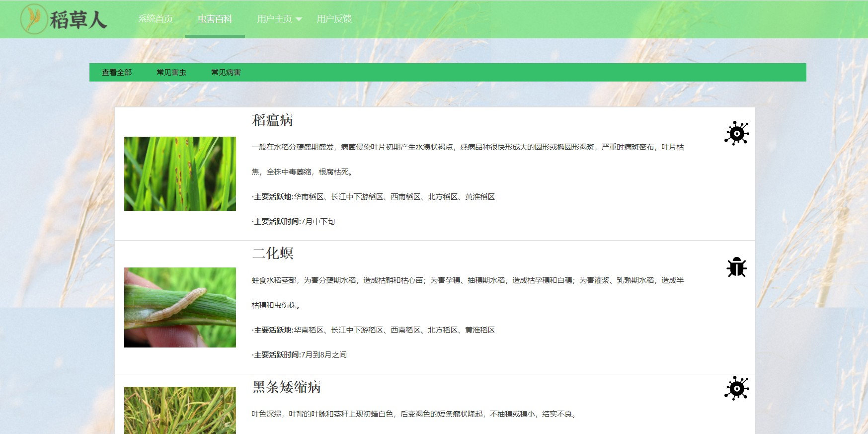Open the 用户反馈 nav item
This screenshot has height=434, width=868.
(x=334, y=19)
